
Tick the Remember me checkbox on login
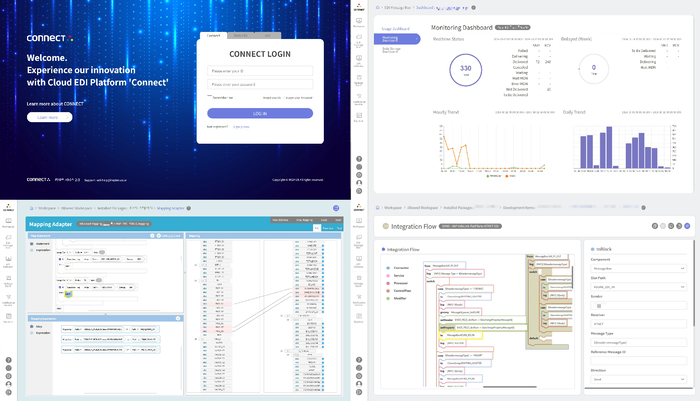point(210,96)
